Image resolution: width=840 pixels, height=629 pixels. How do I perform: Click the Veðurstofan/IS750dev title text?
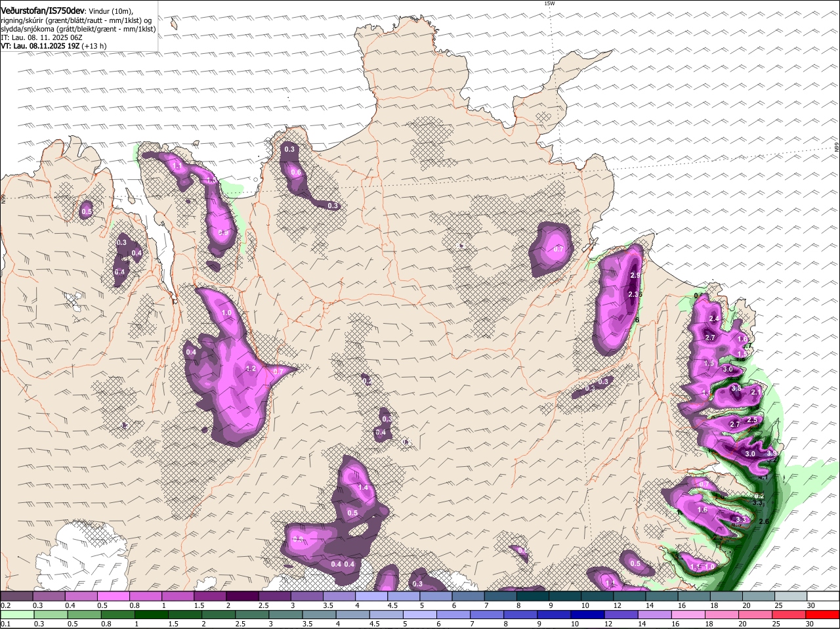coord(43,11)
